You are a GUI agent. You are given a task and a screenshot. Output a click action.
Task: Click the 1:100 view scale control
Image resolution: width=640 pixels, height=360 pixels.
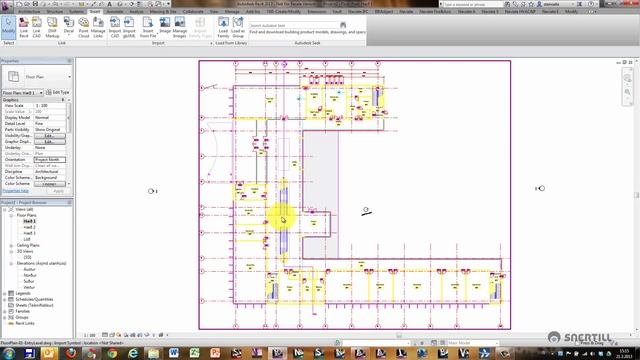(x=89, y=335)
